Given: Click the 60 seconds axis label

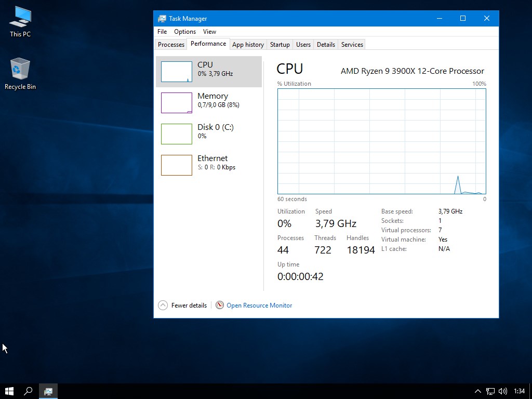Looking at the screenshot, I should (x=292, y=199).
